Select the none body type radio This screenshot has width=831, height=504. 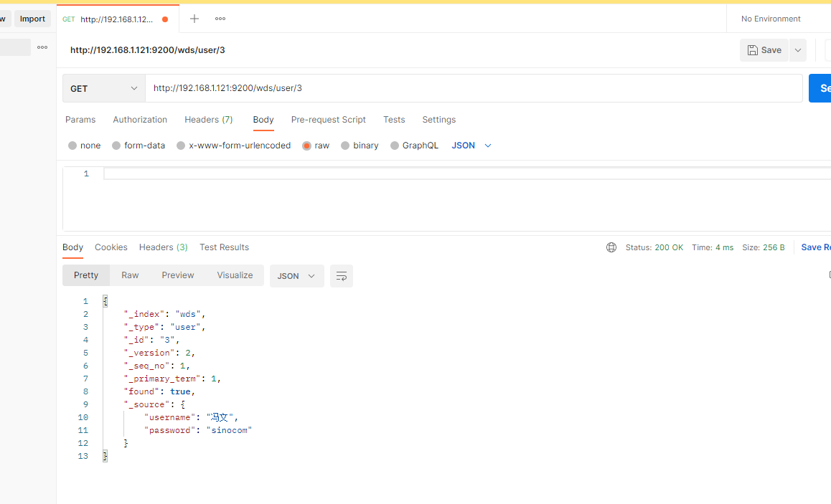pyautogui.click(x=72, y=146)
